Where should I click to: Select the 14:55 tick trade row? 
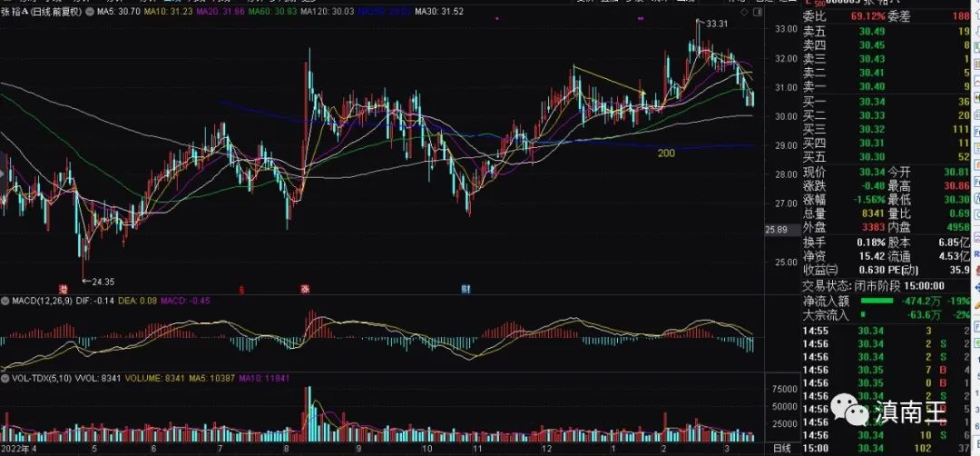point(887,331)
